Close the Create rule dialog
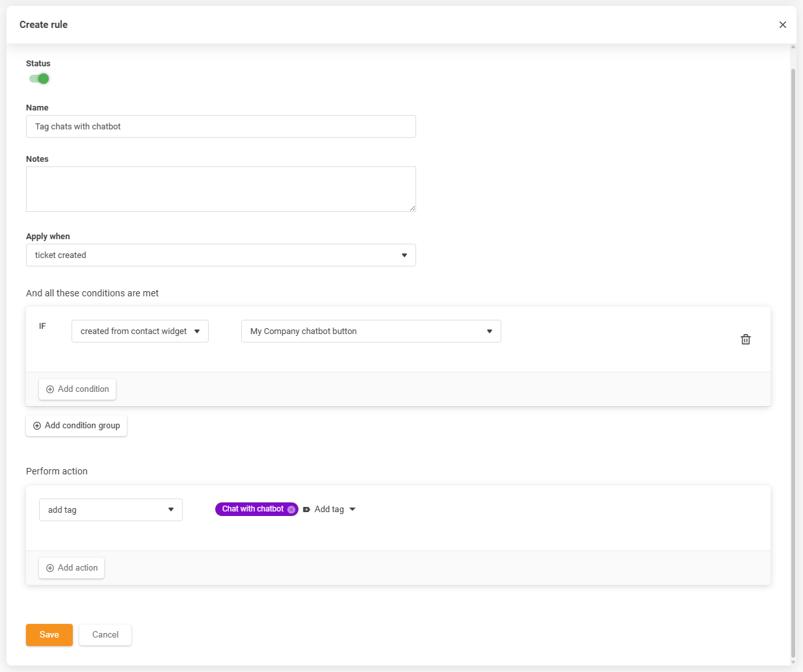 coord(782,25)
